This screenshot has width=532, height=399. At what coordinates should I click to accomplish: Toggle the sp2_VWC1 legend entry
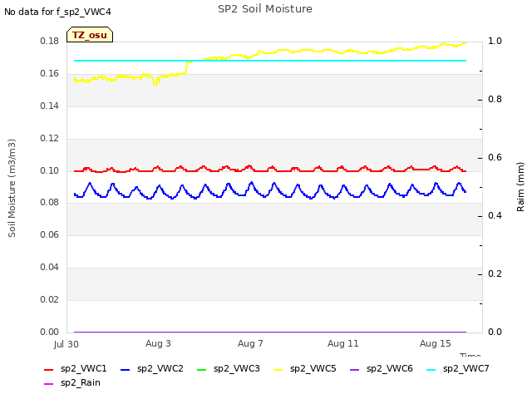(76, 369)
